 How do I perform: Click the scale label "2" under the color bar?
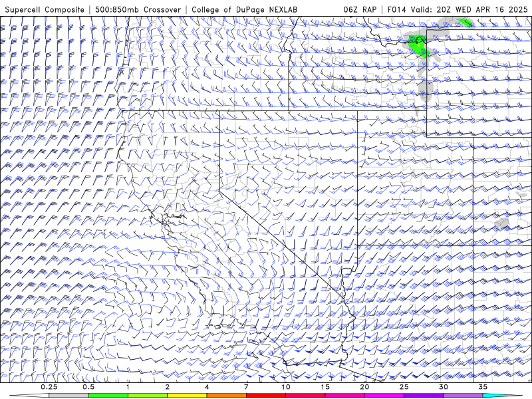(168, 387)
